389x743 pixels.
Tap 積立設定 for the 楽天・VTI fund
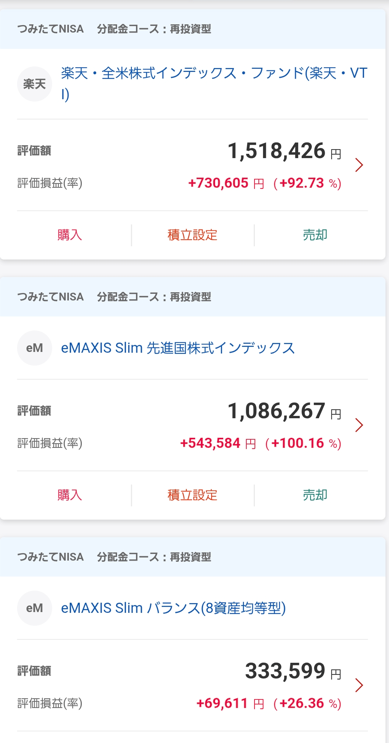[x=192, y=235]
